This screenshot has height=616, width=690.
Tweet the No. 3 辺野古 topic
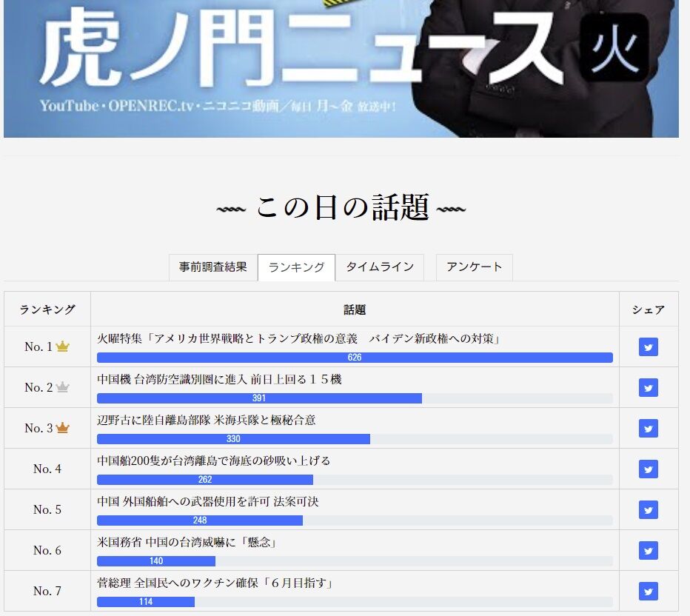[x=649, y=428]
